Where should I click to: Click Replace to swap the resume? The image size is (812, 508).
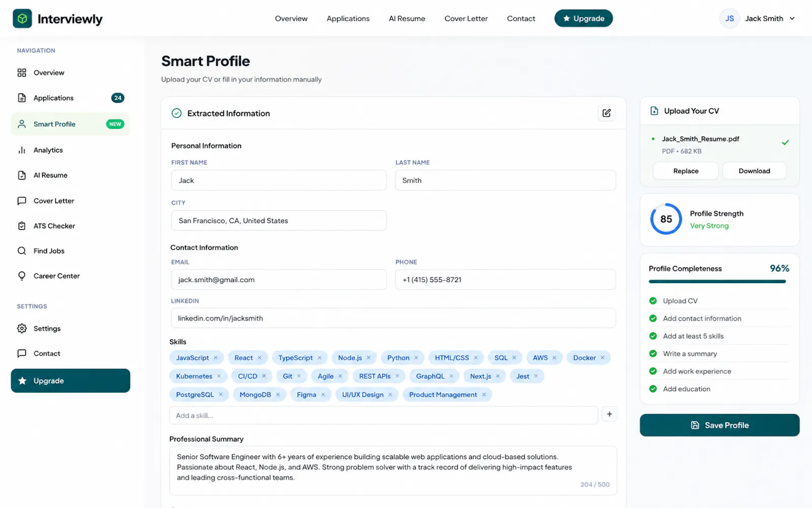686,171
